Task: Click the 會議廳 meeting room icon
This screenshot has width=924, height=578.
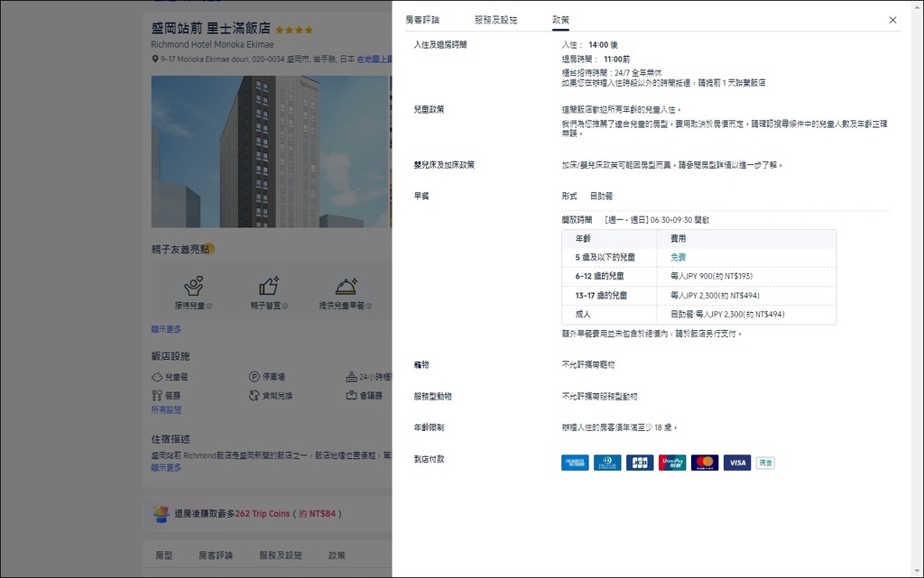Action: click(351, 396)
